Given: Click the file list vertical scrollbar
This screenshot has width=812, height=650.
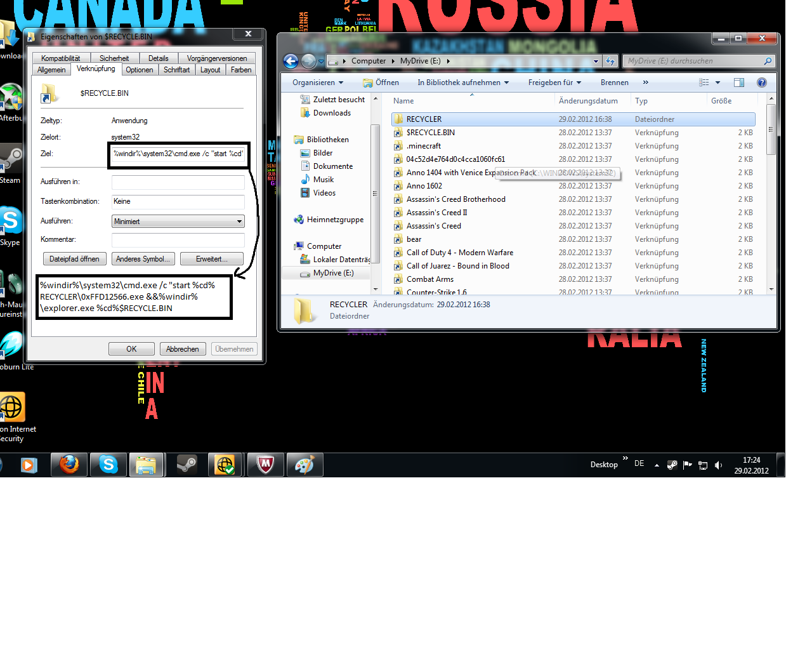Looking at the screenshot, I should [771, 194].
